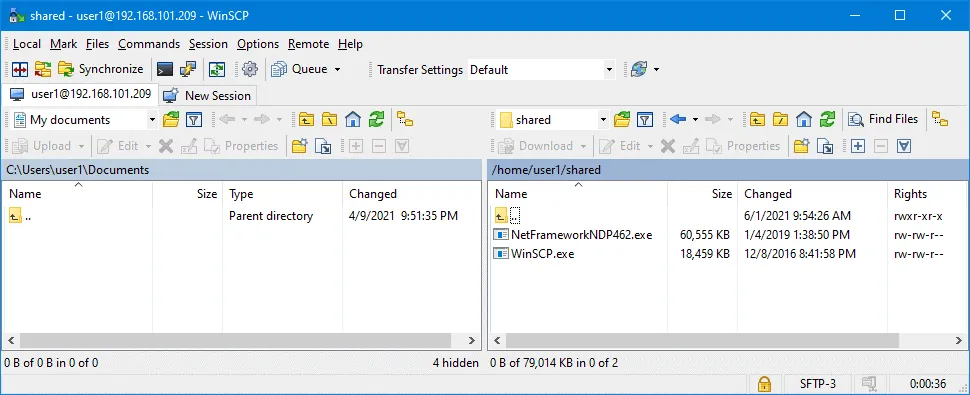Toggle the remote directory tree icon
970x395 pixels.
coord(940,119)
